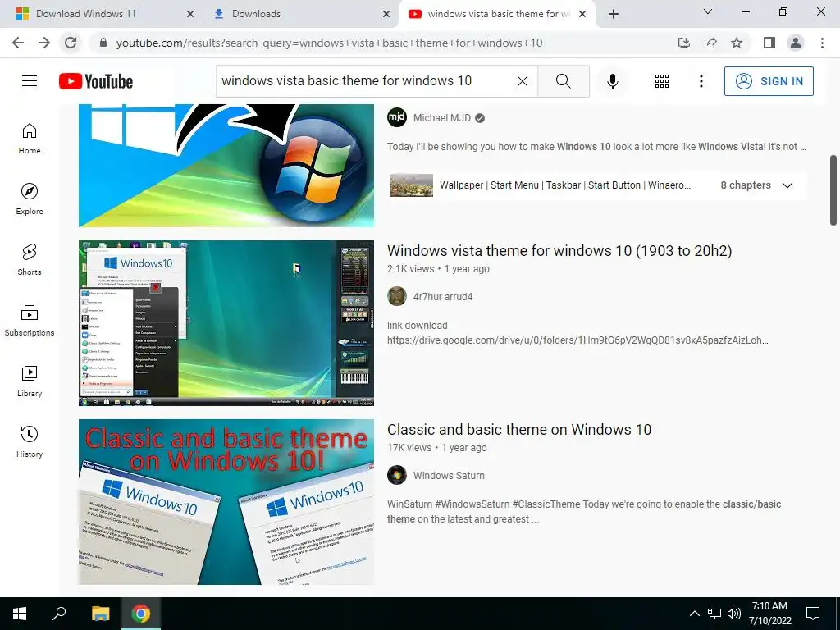Screen dimensions: 840x630
Task: Click the page vertical scrollbar
Action: tap(833, 190)
